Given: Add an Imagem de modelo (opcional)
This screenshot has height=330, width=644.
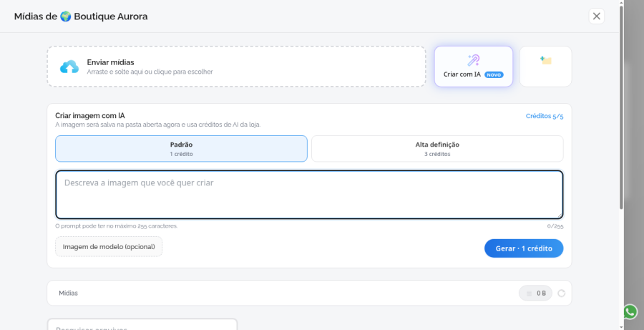Looking at the screenshot, I should click(109, 246).
